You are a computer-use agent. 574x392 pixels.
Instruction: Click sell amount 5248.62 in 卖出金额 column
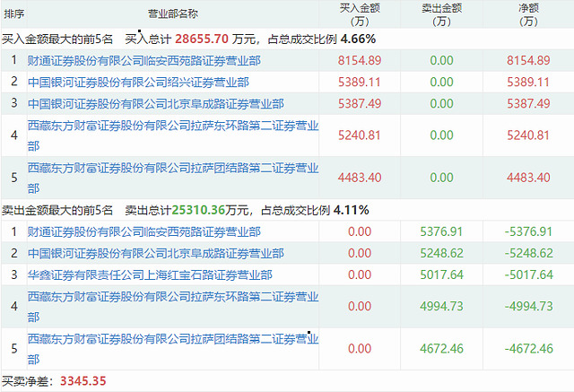pos(441,253)
